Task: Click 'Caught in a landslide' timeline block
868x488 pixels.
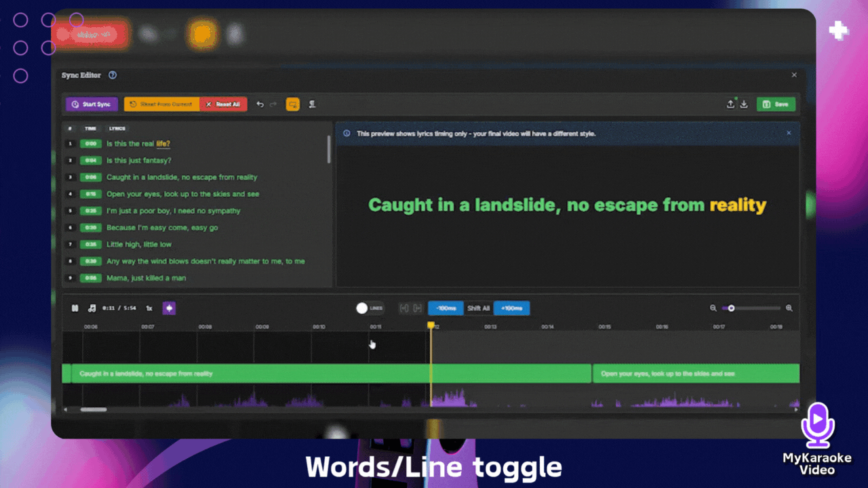Action: (331, 373)
